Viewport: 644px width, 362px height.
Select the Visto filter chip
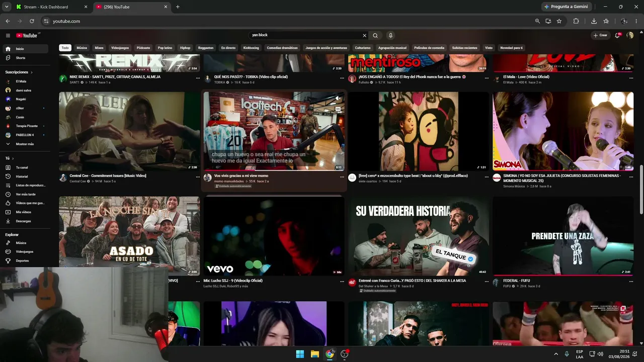coord(489,48)
